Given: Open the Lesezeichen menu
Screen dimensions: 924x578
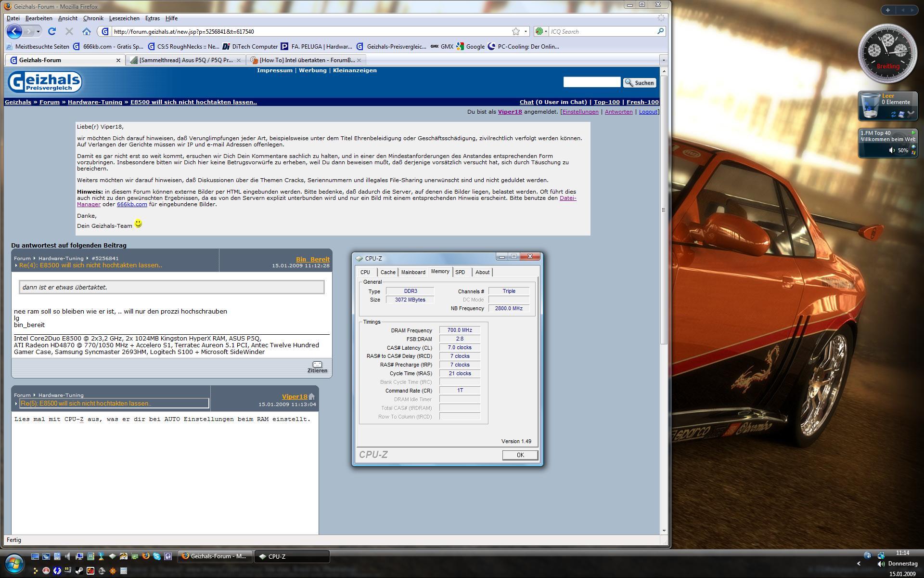Looking at the screenshot, I should pos(124,18).
